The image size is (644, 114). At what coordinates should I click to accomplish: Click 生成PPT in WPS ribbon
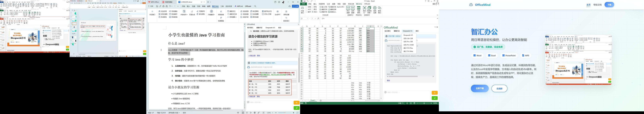(x=277, y=13)
